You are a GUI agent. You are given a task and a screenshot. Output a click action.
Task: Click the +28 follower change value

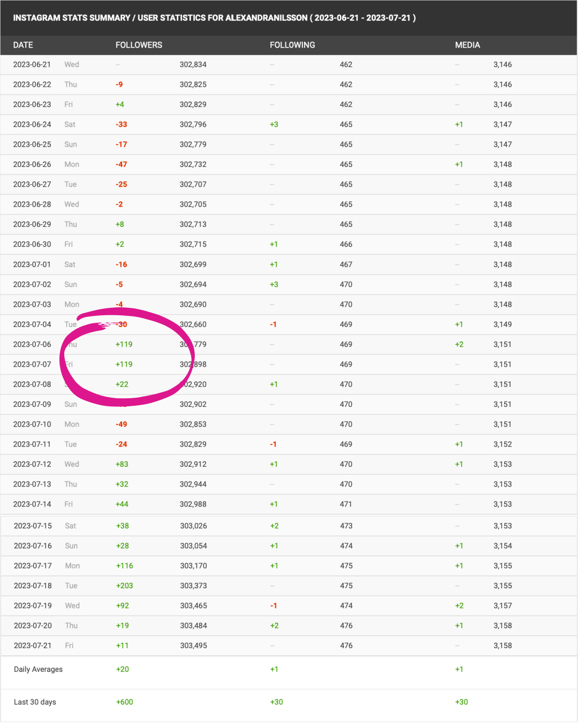[123, 546]
